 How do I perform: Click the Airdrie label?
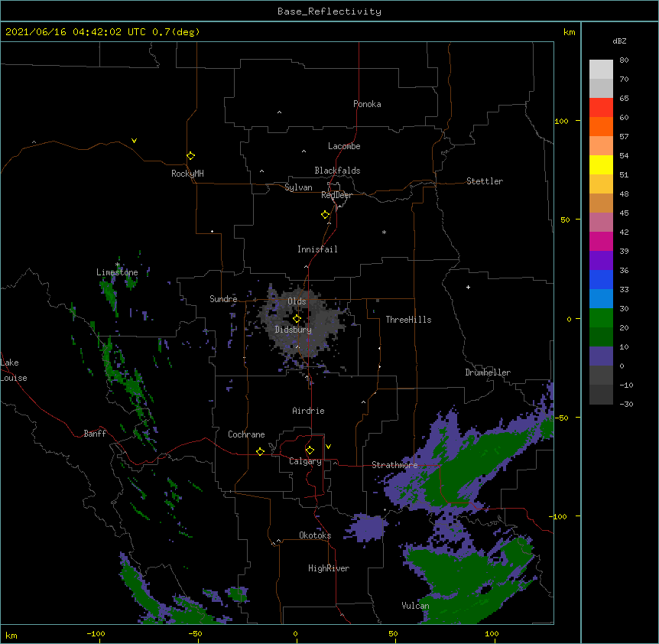tap(308, 411)
